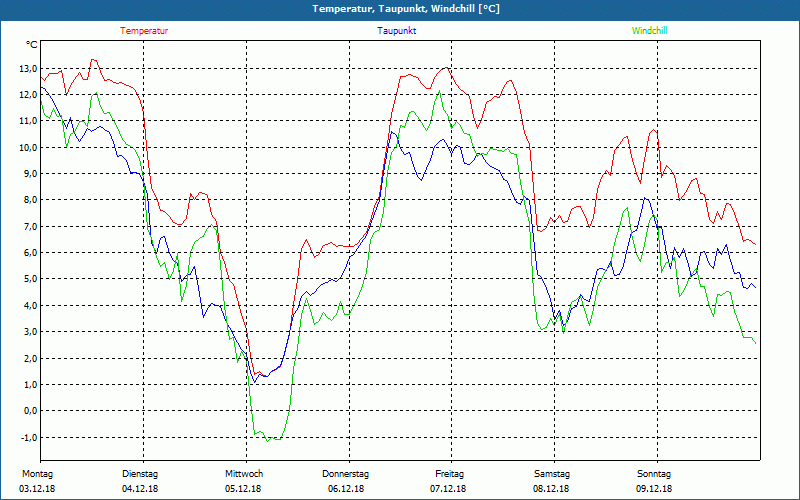This screenshot has height=500, width=800.
Task: Click the '9,0' y-axis value
Action: tap(30, 173)
